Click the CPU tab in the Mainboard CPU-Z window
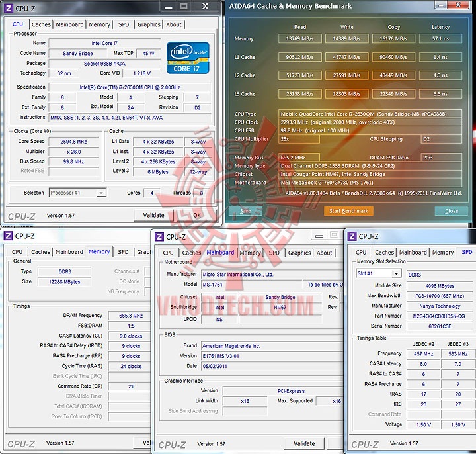Screen dimensions: 476x454 pyautogui.click(x=168, y=253)
